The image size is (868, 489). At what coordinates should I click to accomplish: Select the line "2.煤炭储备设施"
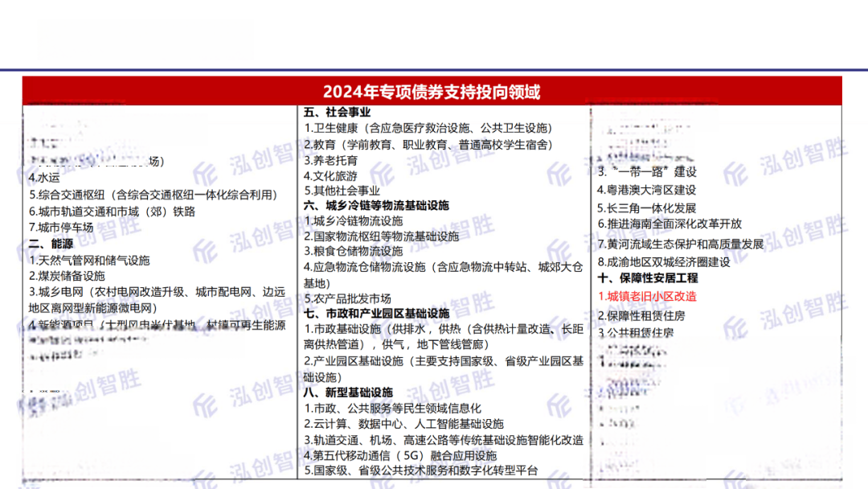[x=67, y=276]
